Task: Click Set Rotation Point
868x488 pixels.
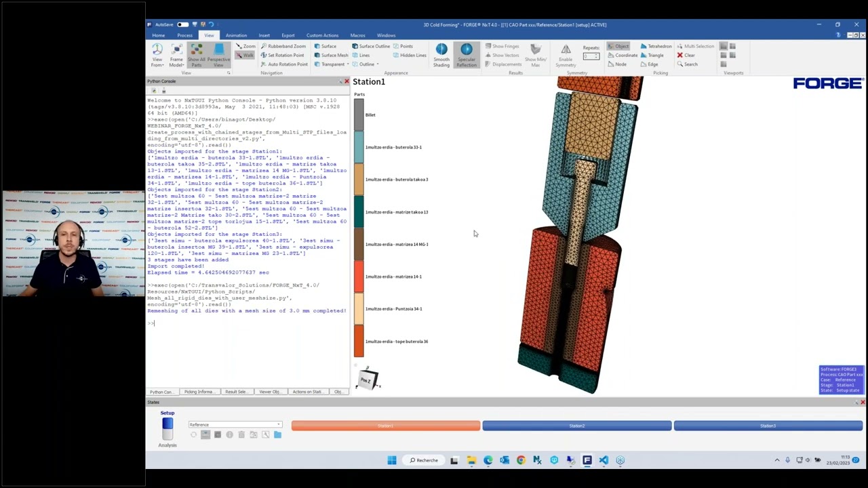Action: point(282,55)
